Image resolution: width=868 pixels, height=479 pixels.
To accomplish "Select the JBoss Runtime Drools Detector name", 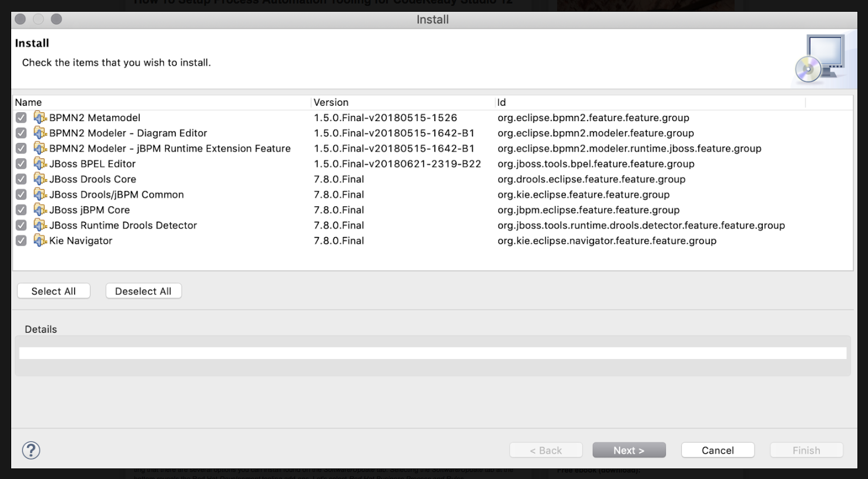I will pos(123,225).
